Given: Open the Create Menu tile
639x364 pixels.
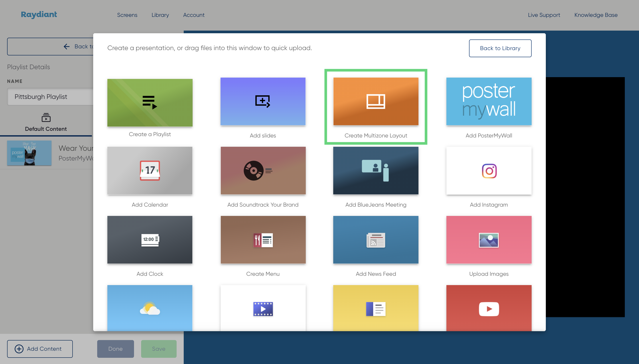Looking at the screenshot, I should point(263,240).
